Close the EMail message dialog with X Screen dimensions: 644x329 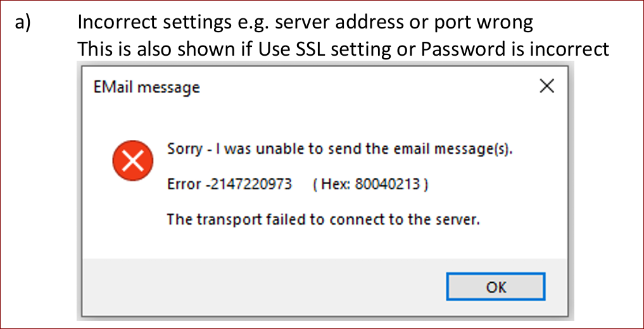click(x=546, y=86)
